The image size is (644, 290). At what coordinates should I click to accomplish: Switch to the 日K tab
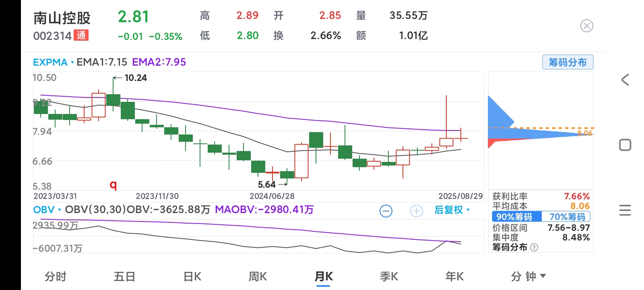192,276
